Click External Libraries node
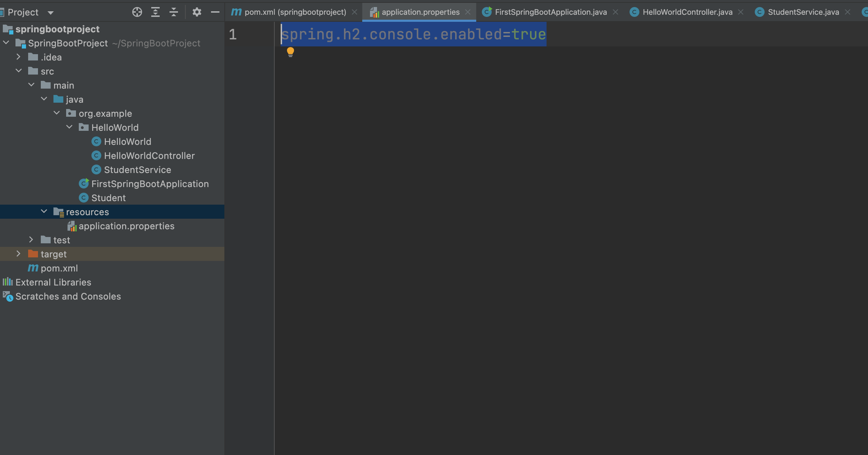 pyautogui.click(x=53, y=282)
